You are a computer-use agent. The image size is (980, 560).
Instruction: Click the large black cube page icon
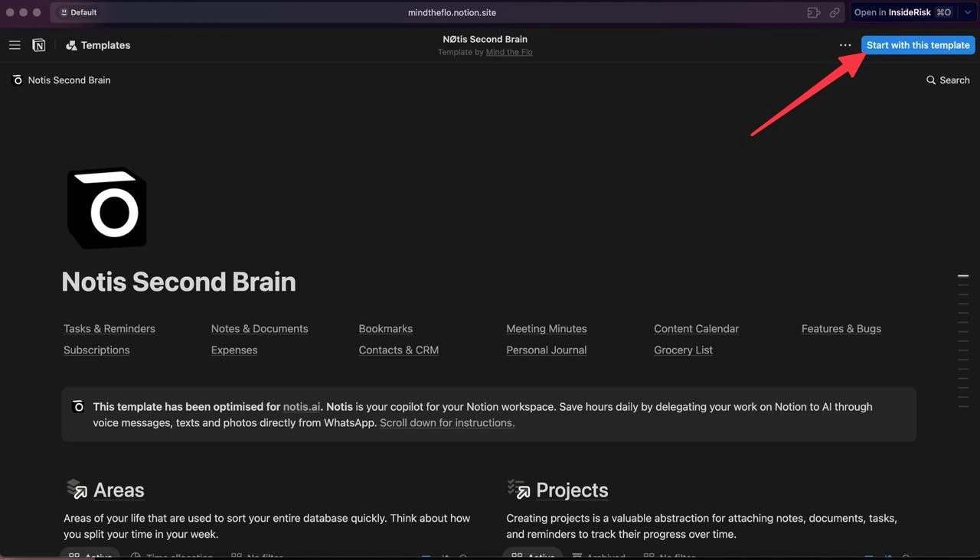pos(106,209)
